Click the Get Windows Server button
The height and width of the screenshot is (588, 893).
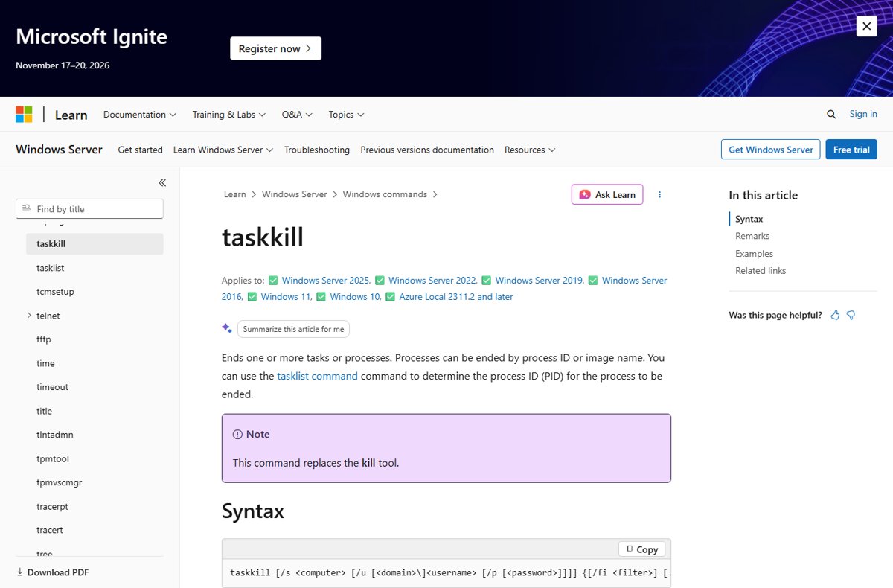pos(770,150)
